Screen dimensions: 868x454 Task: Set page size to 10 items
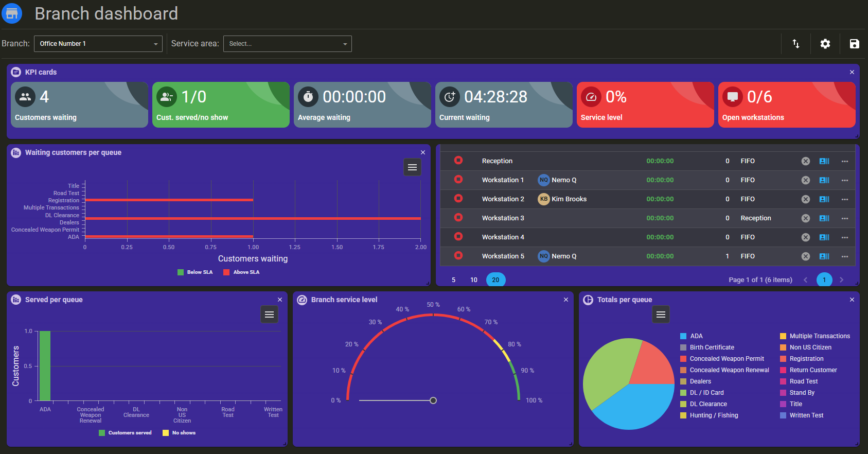pyautogui.click(x=474, y=280)
